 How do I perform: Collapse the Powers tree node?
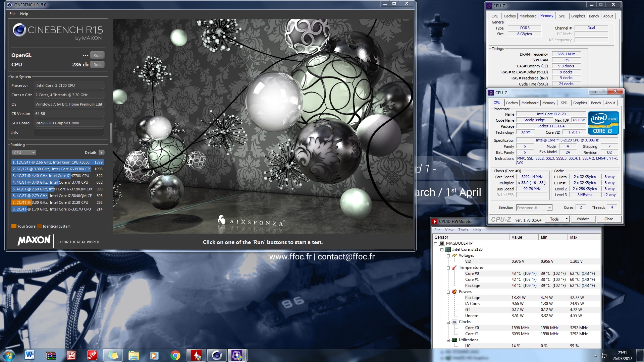(448, 292)
